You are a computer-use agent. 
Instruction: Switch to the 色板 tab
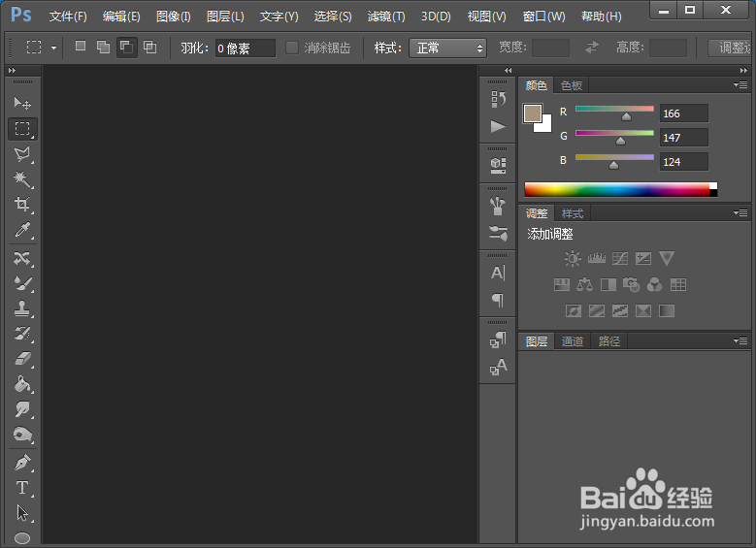click(x=572, y=85)
